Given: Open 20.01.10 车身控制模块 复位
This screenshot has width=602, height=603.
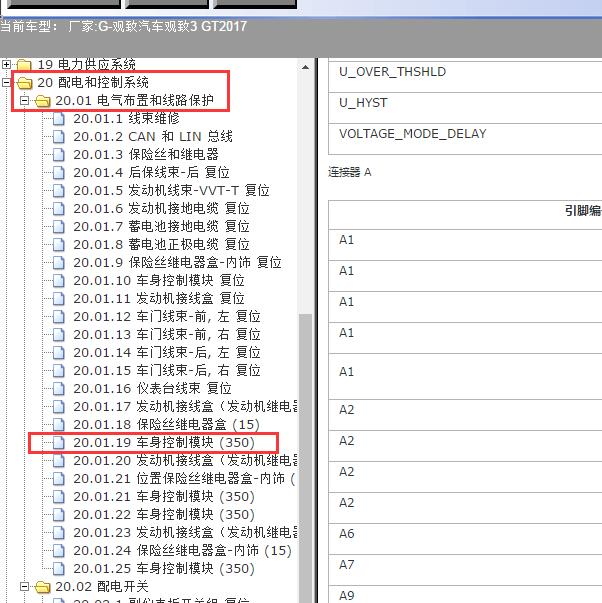Looking at the screenshot, I should pos(159,281).
